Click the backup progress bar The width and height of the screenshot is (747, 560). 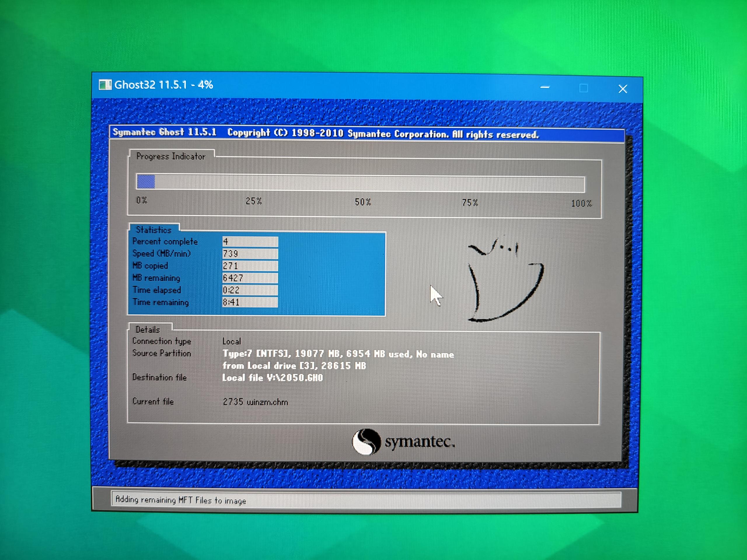click(x=360, y=183)
